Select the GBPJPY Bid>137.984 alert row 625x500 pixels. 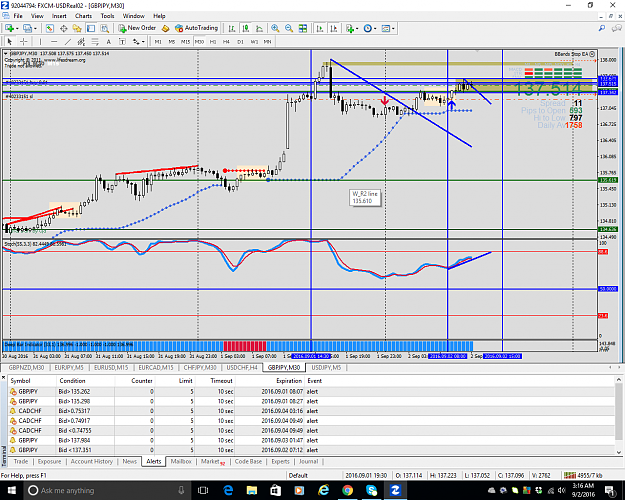click(x=311, y=440)
